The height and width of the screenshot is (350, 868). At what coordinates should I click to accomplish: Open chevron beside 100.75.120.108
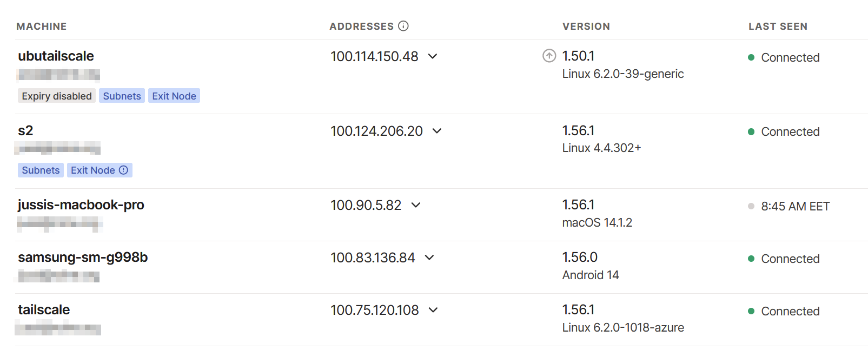433,310
